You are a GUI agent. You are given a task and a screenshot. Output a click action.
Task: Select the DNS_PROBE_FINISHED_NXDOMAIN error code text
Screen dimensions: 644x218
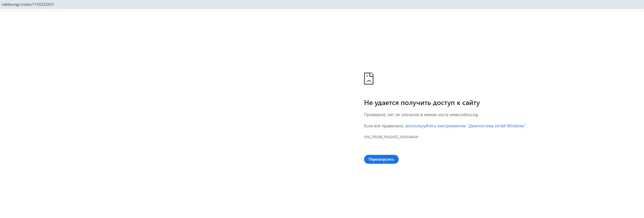pyautogui.click(x=391, y=137)
